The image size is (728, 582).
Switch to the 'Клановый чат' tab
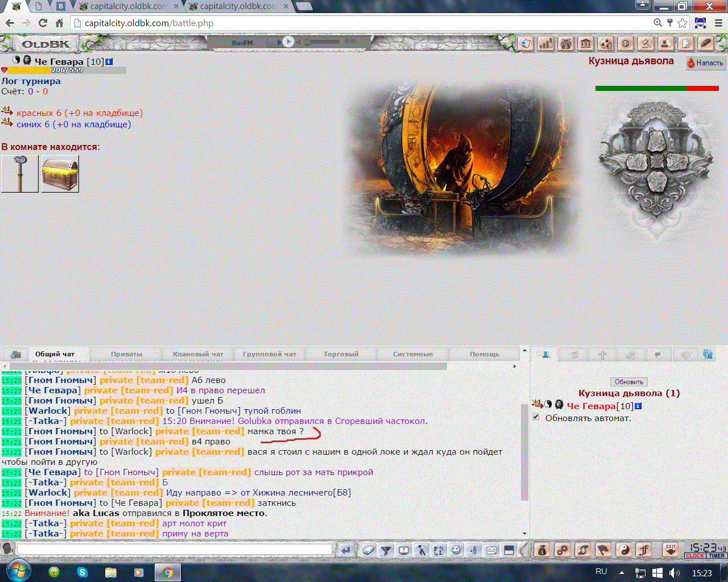tap(198, 354)
